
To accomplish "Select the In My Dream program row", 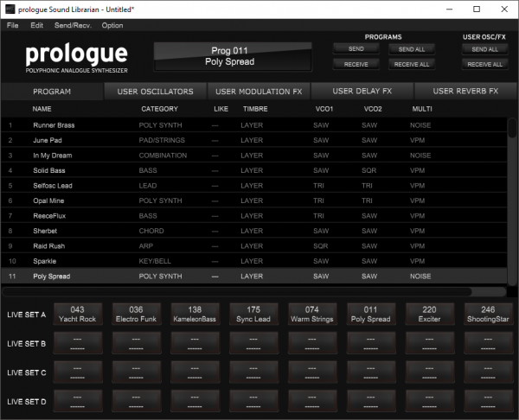I will coord(253,156).
